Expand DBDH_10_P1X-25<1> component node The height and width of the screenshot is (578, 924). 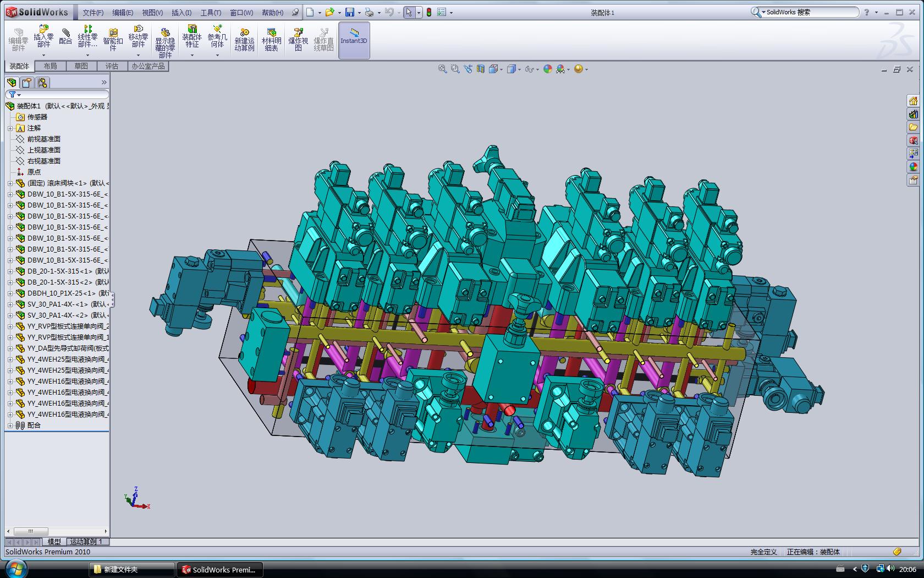pyautogui.click(x=10, y=293)
